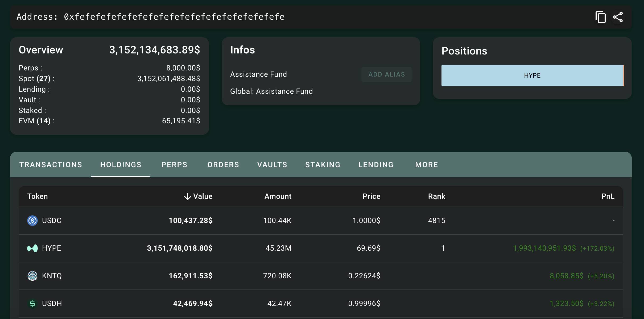Open the KNTQ token name
Image resolution: width=644 pixels, height=319 pixels.
click(x=52, y=276)
